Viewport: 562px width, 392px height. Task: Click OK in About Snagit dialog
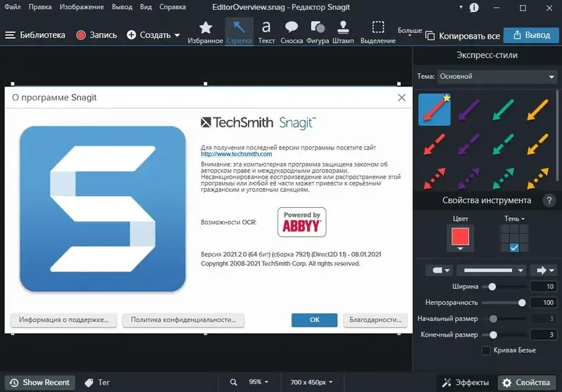click(314, 320)
